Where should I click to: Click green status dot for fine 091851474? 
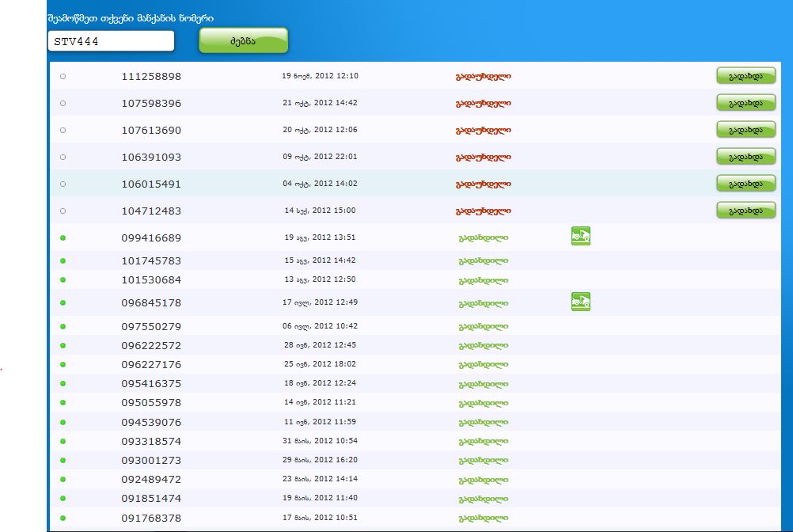click(x=63, y=498)
